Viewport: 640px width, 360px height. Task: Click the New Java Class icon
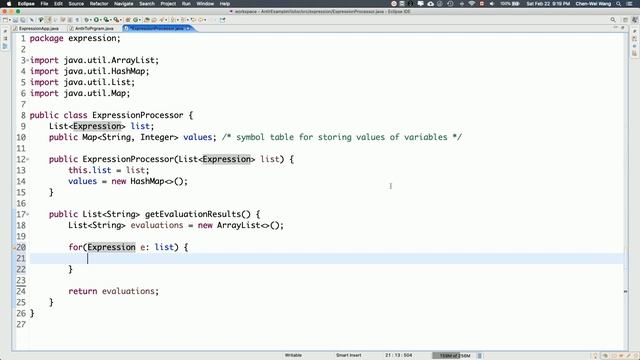[136, 20]
